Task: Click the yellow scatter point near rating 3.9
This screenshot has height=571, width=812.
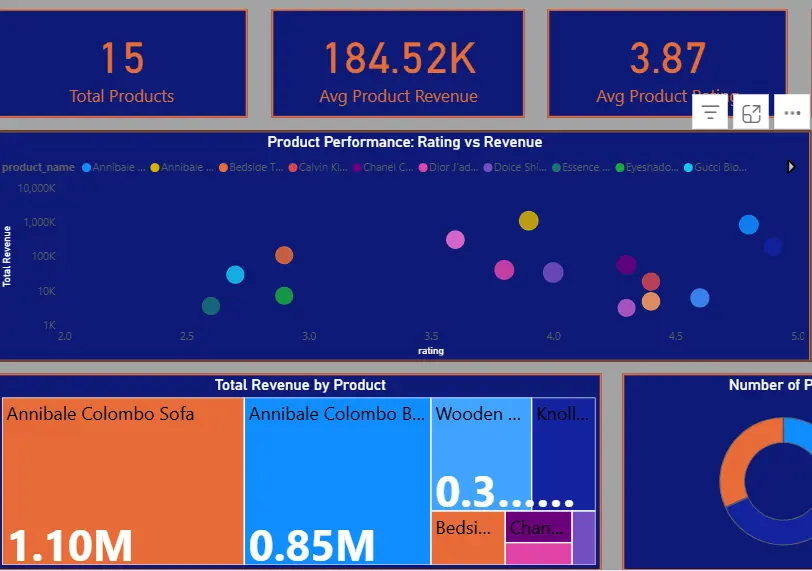Action: point(528,221)
